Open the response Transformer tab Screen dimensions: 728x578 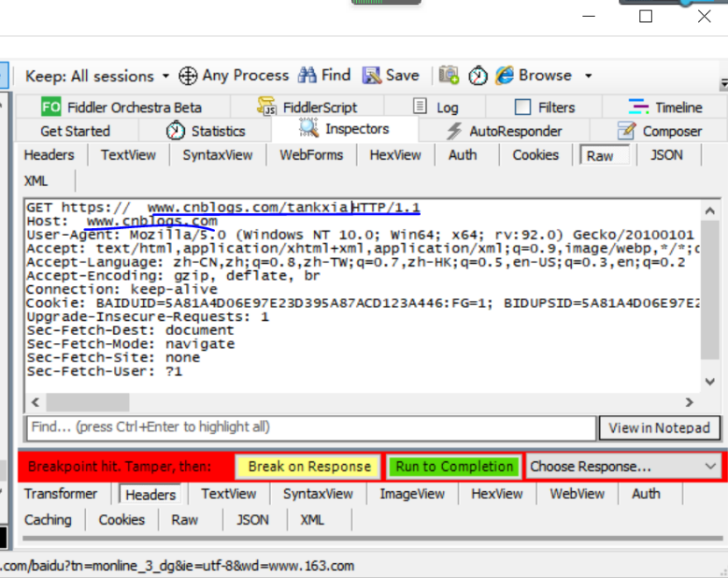[x=61, y=494]
